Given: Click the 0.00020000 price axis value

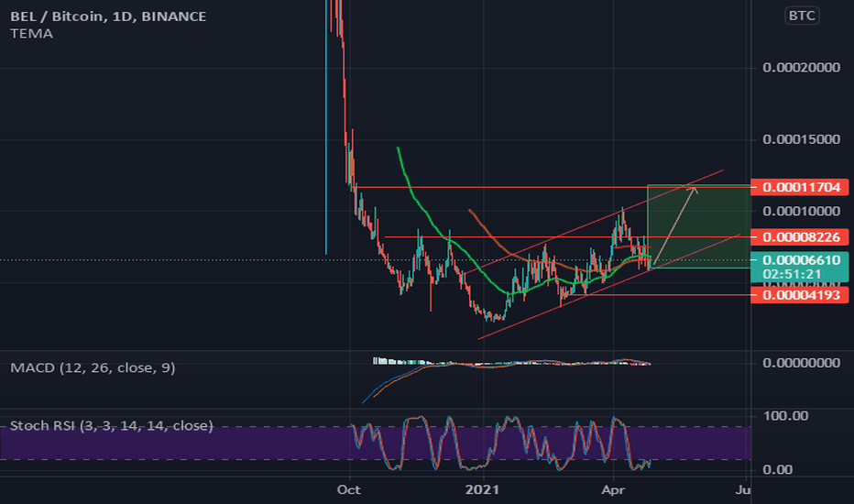Looking at the screenshot, I should (801, 68).
